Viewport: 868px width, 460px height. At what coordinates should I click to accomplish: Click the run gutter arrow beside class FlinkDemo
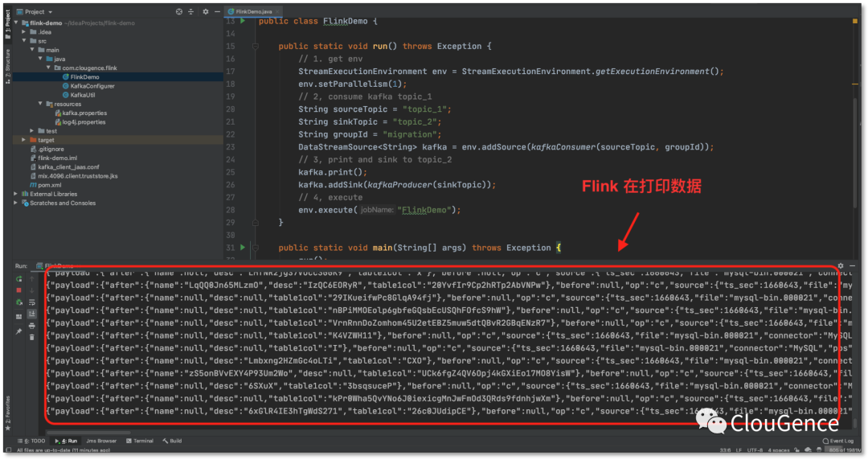[243, 21]
